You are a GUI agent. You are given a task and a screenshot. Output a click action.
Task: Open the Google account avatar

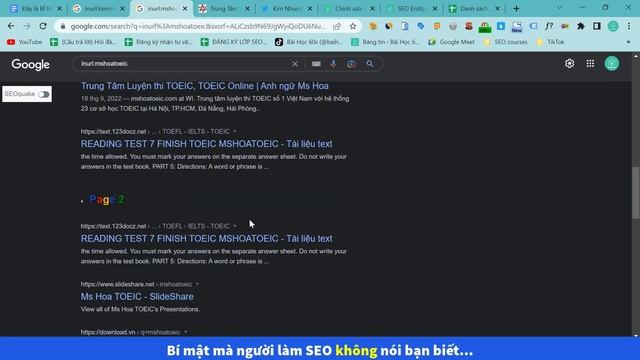[x=612, y=64]
